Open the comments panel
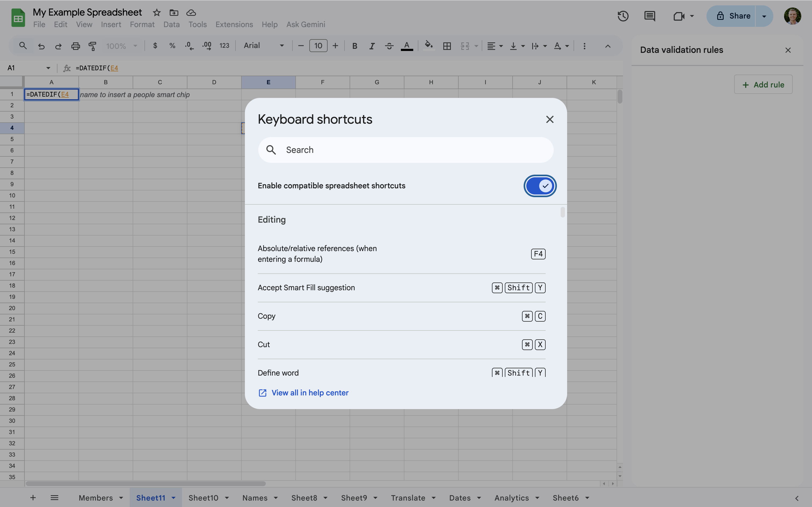 650,16
